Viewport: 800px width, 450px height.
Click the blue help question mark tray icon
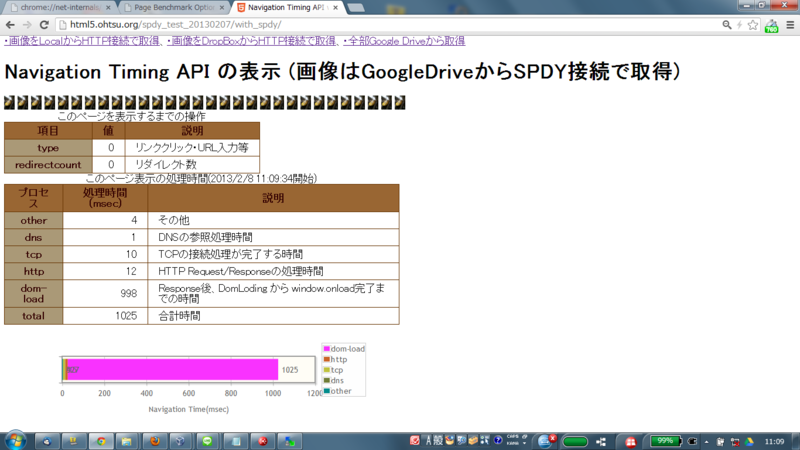(x=498, y=441)
